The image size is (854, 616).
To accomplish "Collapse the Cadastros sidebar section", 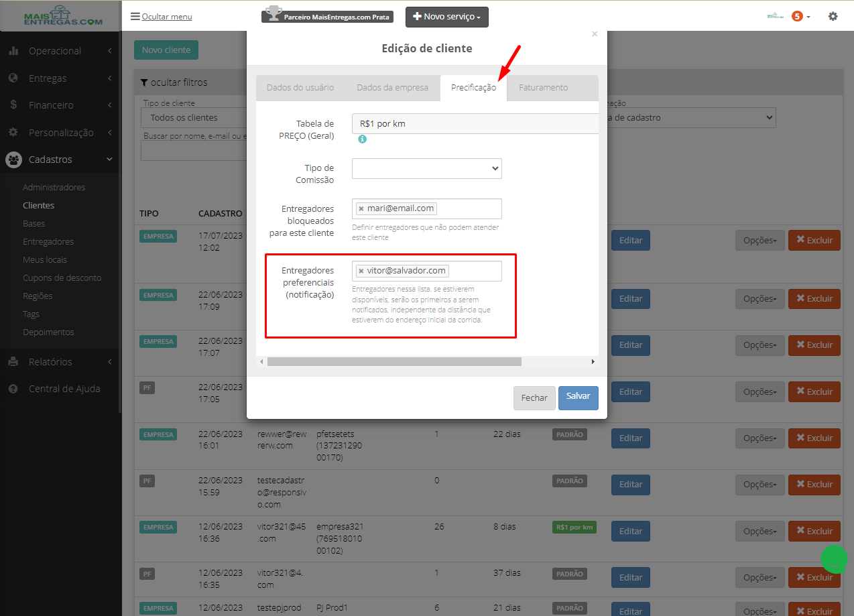I will tap(60, 160).
